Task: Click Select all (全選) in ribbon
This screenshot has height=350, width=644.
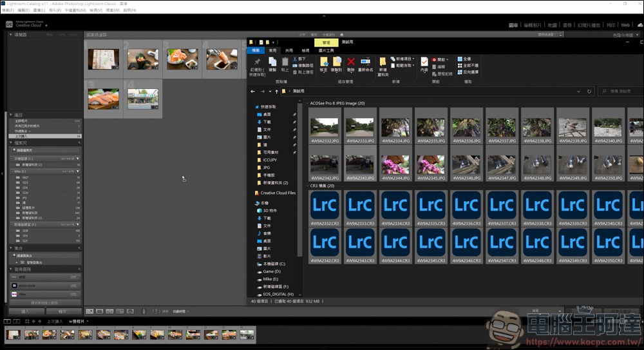Action: [x=464, y=59]
